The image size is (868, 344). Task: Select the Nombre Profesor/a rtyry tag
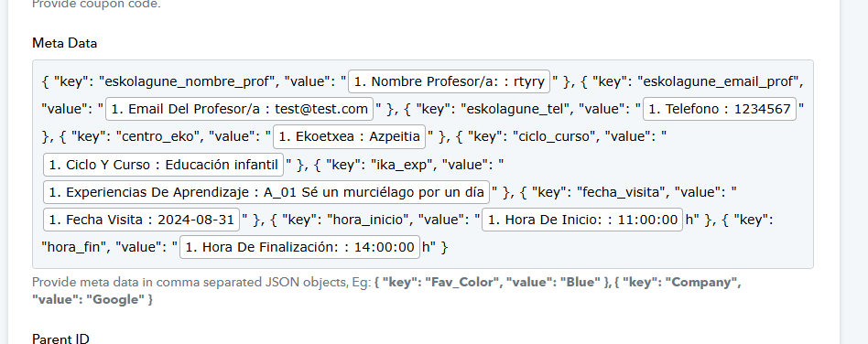pos(449,81)
